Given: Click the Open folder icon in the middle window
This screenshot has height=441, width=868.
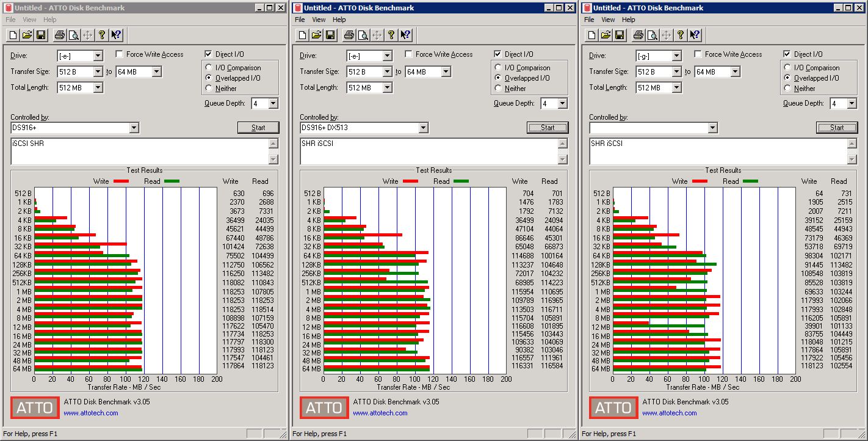Looking at the screenshot, I should [316, 35].
